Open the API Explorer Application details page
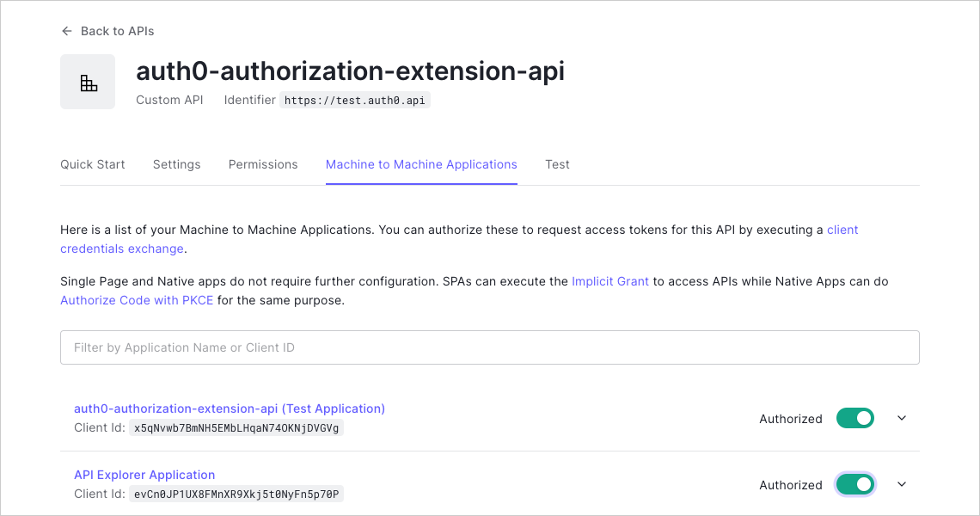Screen dimensions: 980x516 click(x=144, y=475)
